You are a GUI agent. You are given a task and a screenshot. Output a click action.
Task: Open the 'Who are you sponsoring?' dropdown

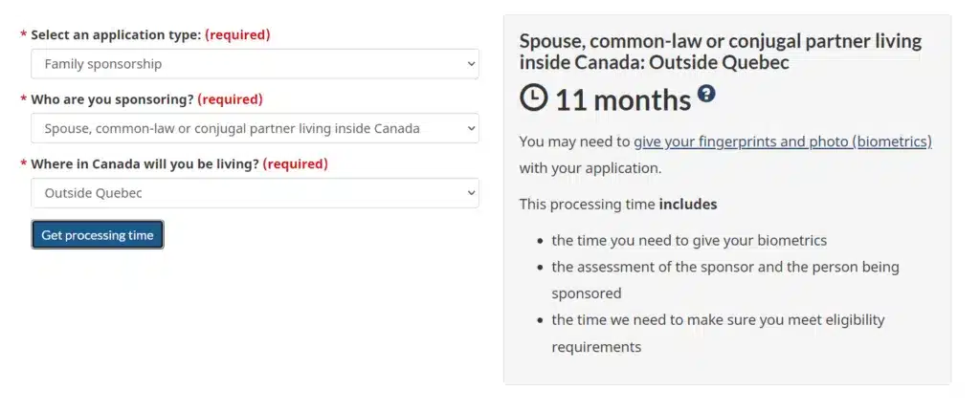(254, 128)
